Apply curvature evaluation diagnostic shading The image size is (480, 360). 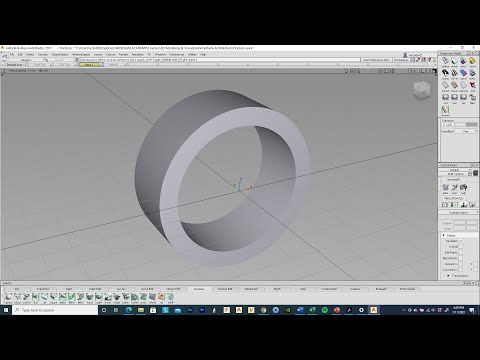tap(472, 61)
